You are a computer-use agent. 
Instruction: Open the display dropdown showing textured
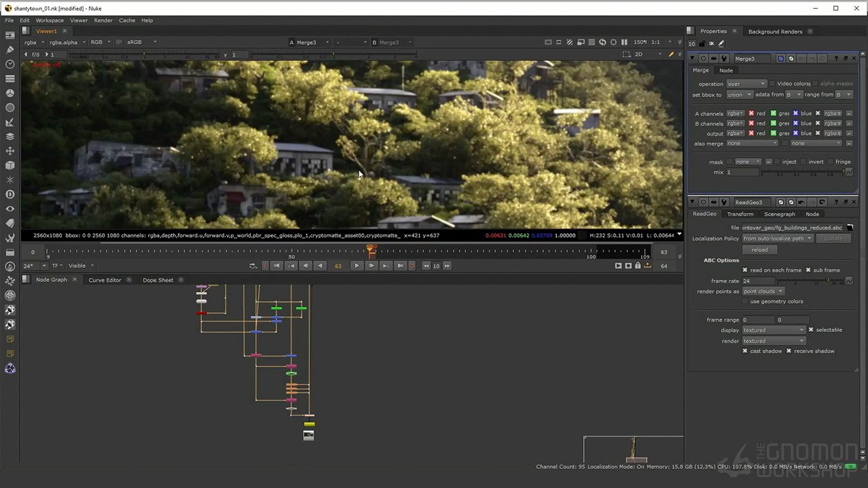[x=773, y=329]
